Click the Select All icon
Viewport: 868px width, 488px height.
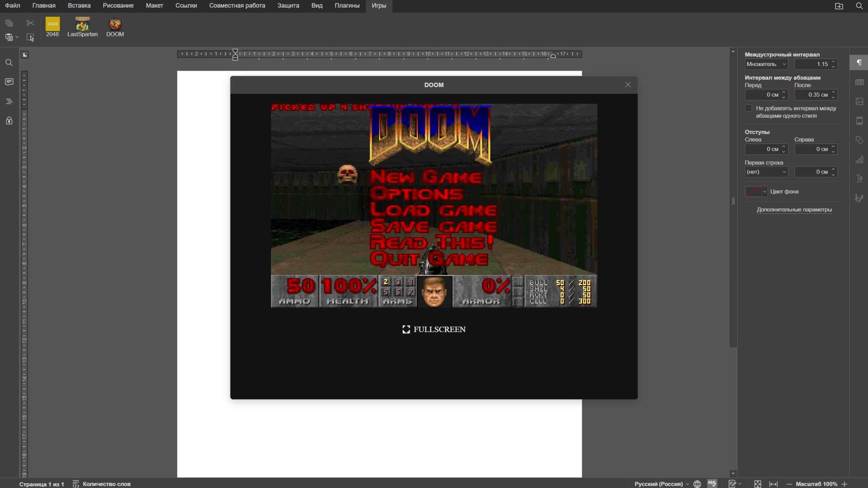tap(30, 37)
